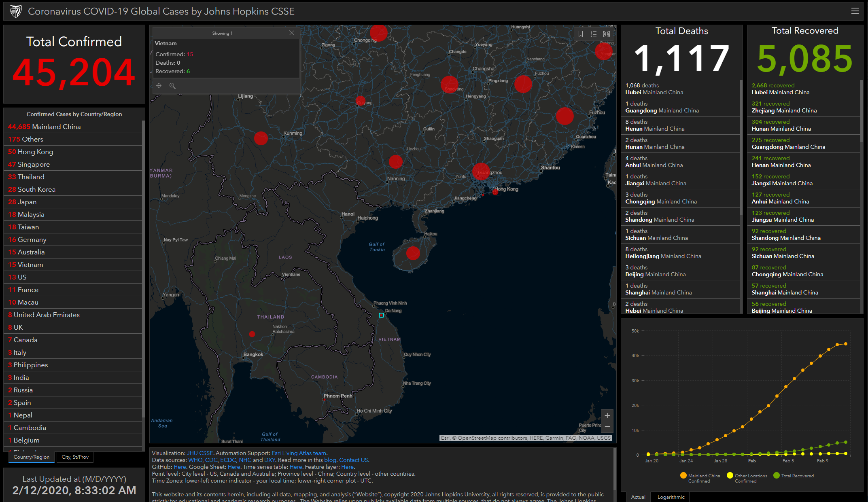Toggle Total Recovered legend series
Image resolution: width=868 pixels, height=502 pixels.
click(794, 476)
